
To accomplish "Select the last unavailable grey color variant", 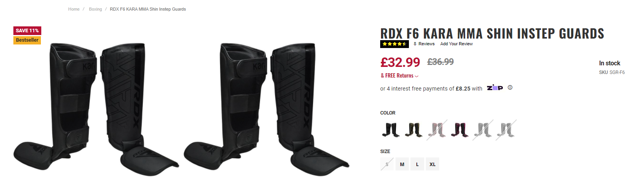I will [506, 129].
